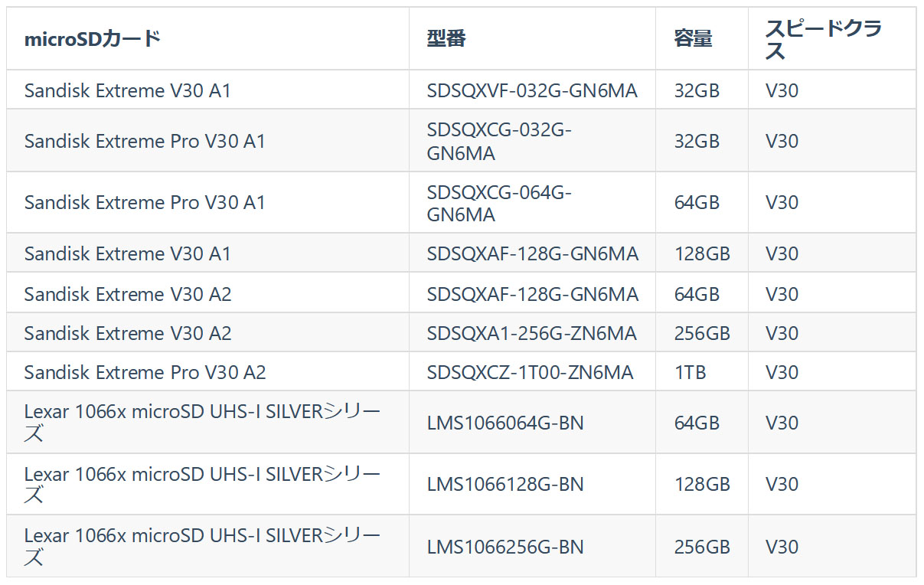Click the microSDカード column header
Screen dimensions: 924x585
pos(93,39)
